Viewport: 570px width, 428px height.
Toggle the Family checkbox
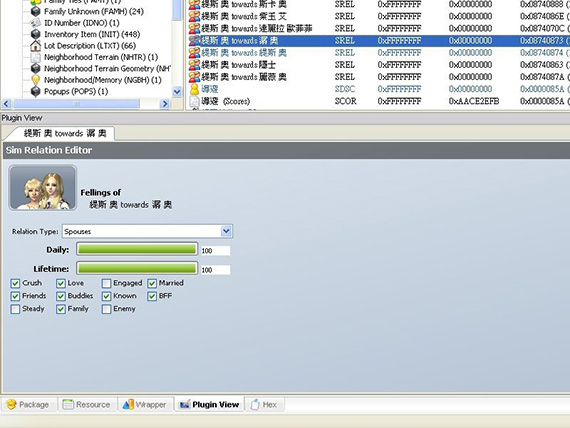(x=61, y=309)
